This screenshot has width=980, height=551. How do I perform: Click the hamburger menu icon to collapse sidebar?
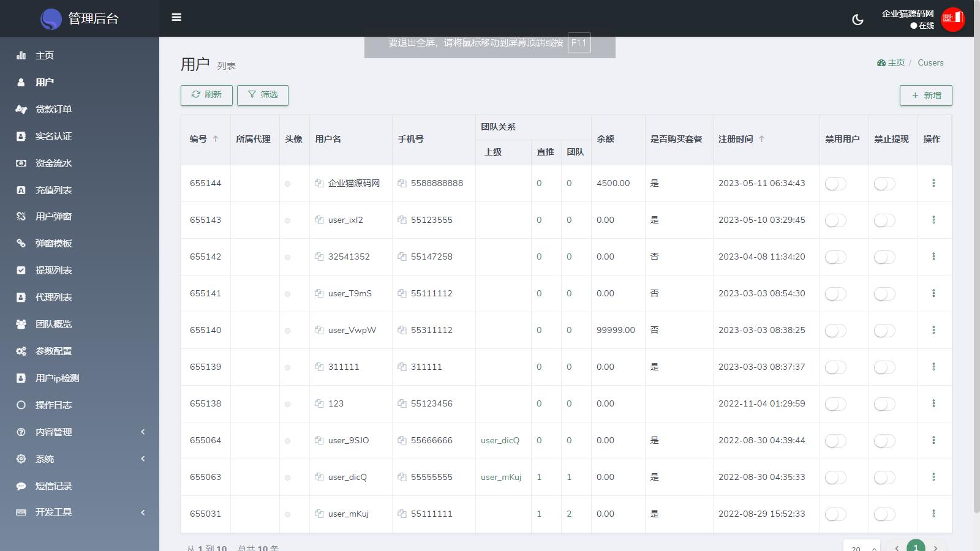(176, 17)
